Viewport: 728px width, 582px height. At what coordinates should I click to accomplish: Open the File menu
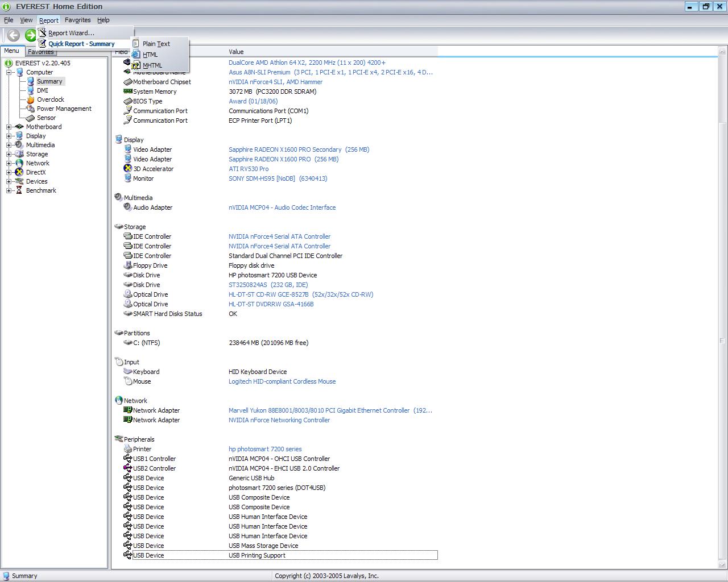(9, 20)
